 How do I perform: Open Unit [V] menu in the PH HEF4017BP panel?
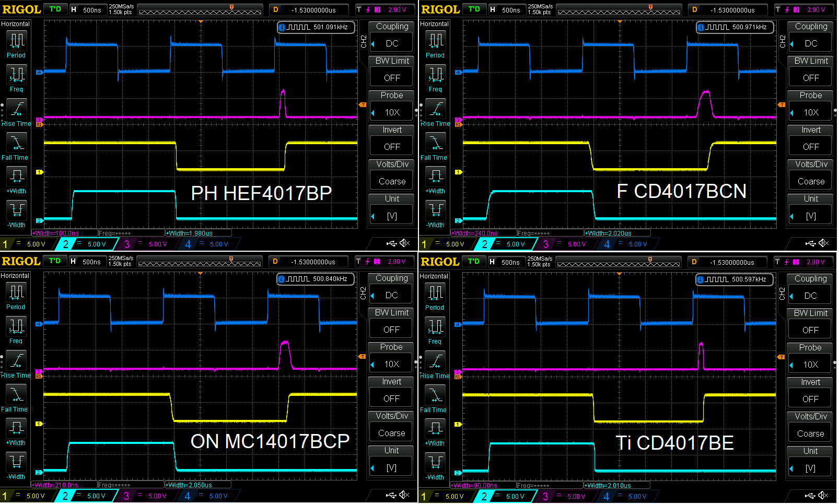point(392,209)
